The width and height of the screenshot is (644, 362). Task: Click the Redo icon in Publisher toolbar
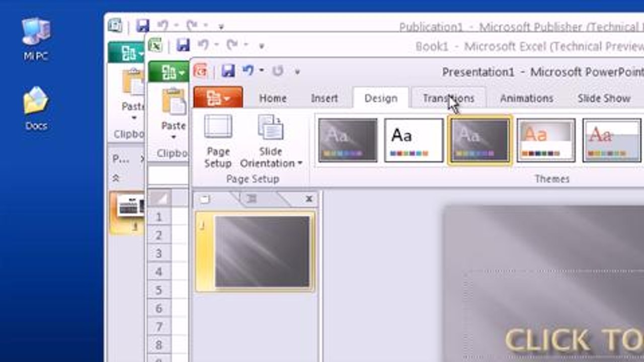[x=192, y=25]
